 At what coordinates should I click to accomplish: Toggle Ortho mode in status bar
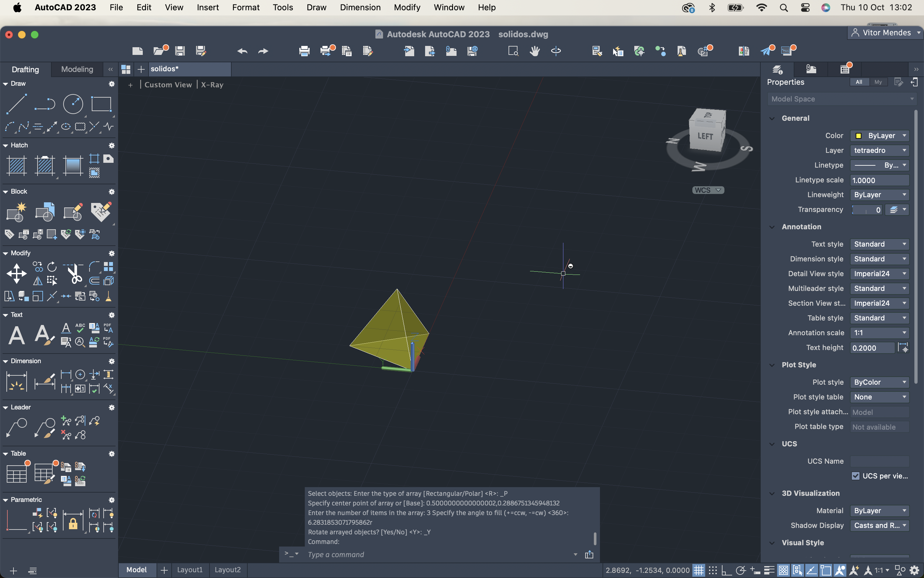(727, 570)
